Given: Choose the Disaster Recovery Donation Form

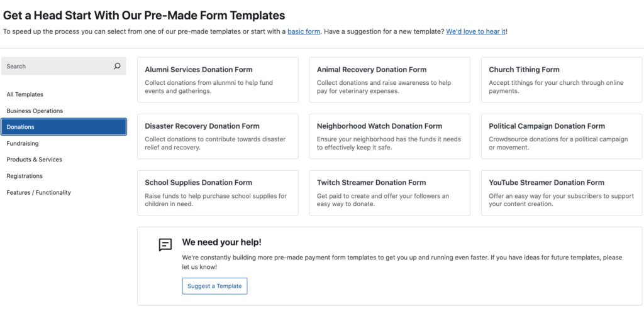Looking at the screenshot, I should [x=218, y=136].
